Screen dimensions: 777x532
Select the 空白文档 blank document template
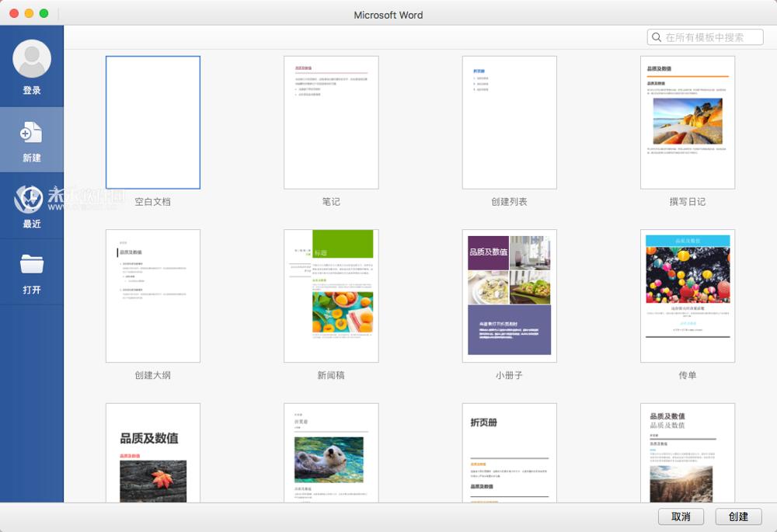153,121
